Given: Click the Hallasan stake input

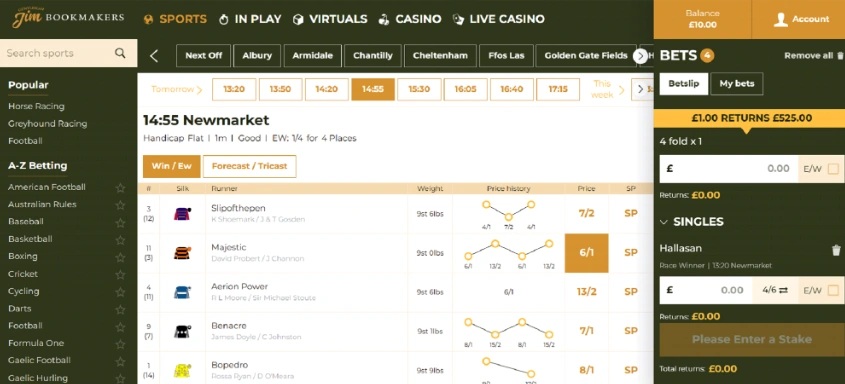Looking at the screenshot, I should pyautogui.click(x=705, y=290).
